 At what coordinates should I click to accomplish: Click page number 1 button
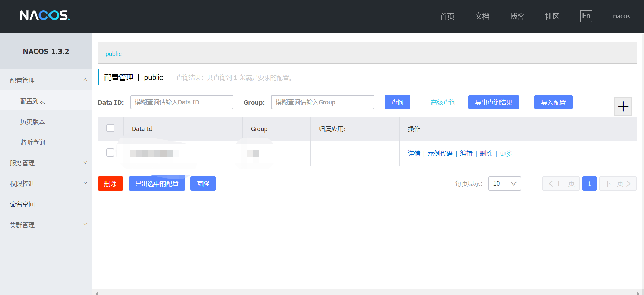point(589,183)
